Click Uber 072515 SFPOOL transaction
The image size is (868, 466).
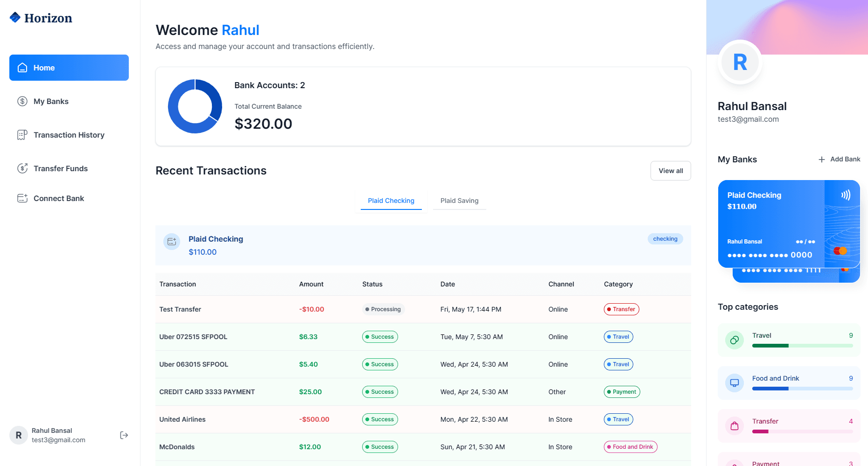(x=193, y=337)
